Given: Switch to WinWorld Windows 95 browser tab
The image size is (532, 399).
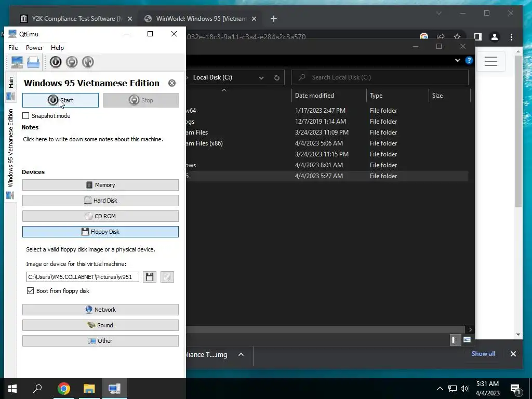Looking at the screenshot, I should tap(200, 19).
